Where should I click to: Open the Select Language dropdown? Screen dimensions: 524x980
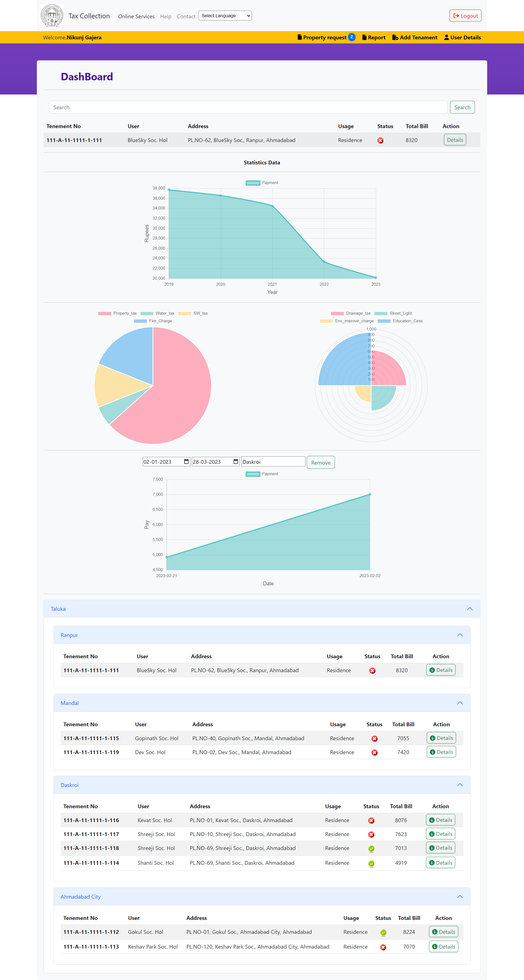(225, 16)
